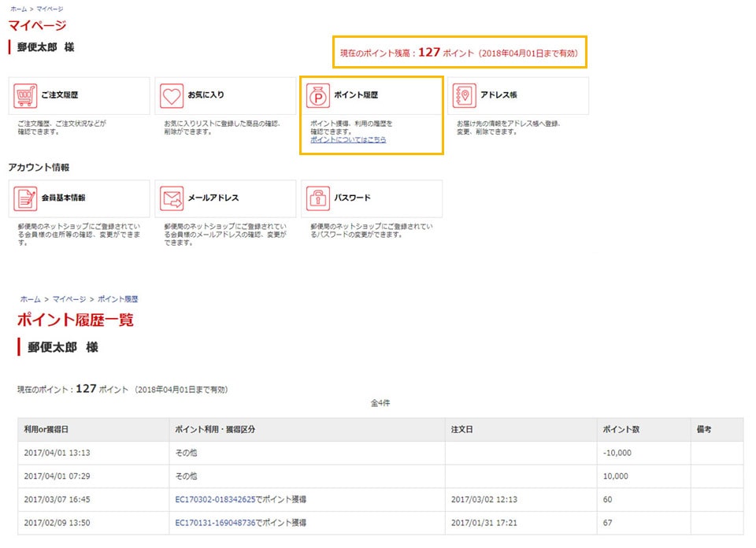Click the password padlock icon
756x548 pixels.
coord(318,198)
